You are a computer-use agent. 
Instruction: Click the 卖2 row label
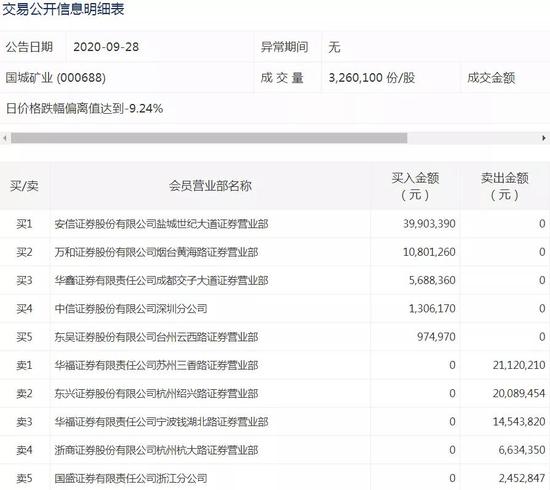coord(24,394)
